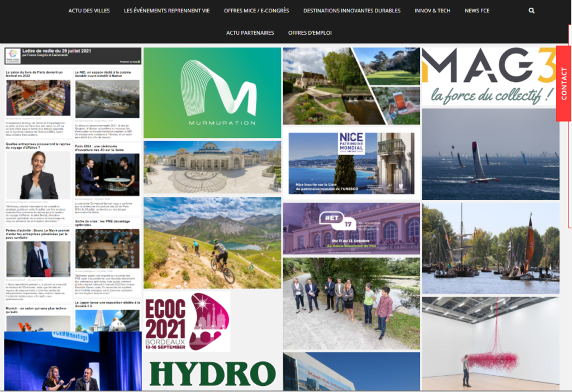
Task: Open DESTINATIONS INNOVANTES DURABLES menu
Action: [x=352, y=11]
